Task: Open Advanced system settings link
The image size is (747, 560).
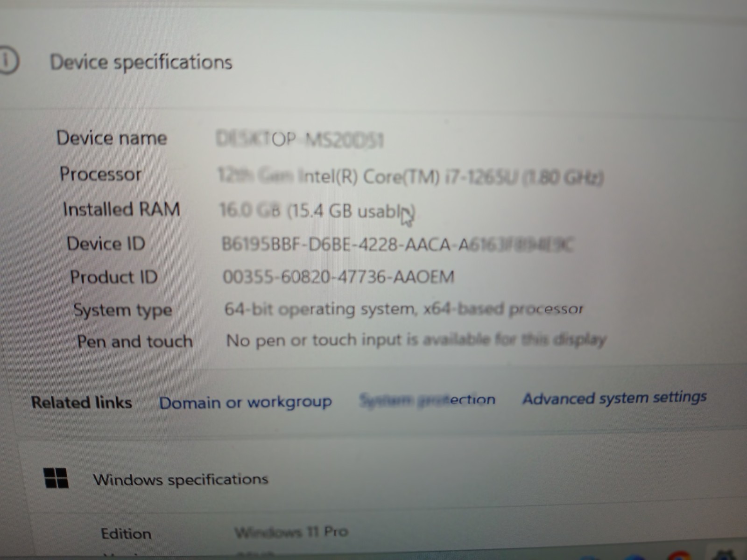Action: 614,398
